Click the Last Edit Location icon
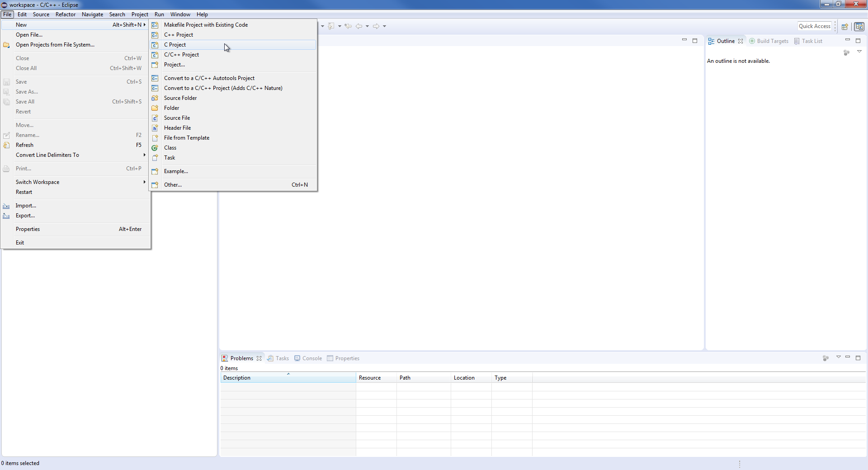The width and height of the screenshot is (868, 470). click(348, 26)
